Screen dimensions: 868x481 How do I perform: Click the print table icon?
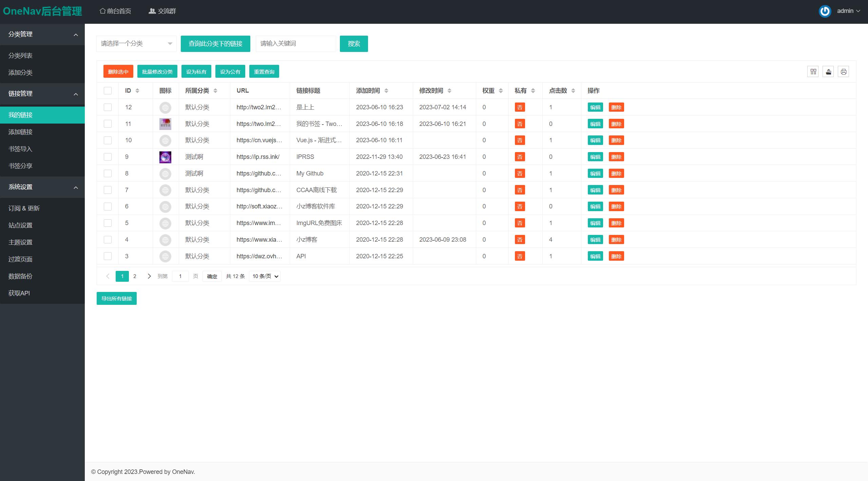click(843, 72)
